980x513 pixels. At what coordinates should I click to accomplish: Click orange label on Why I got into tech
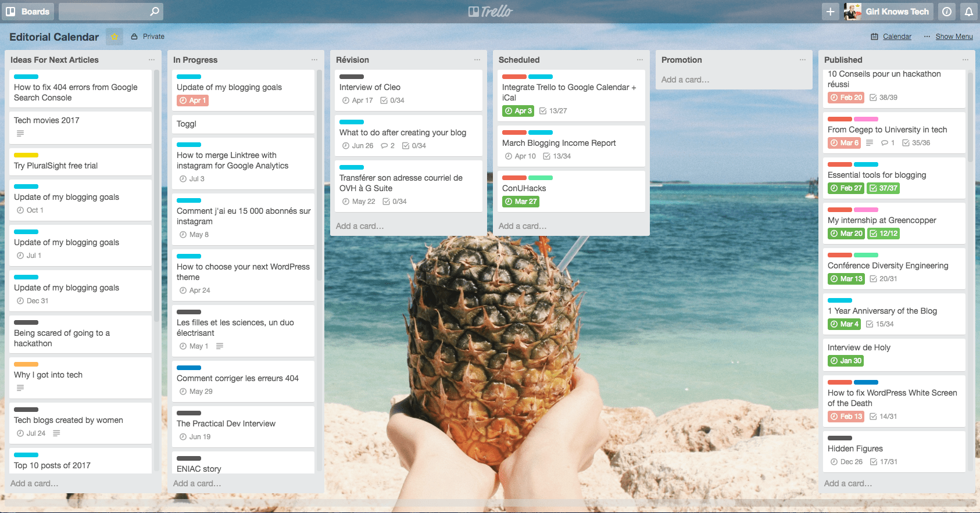[26, 364]
